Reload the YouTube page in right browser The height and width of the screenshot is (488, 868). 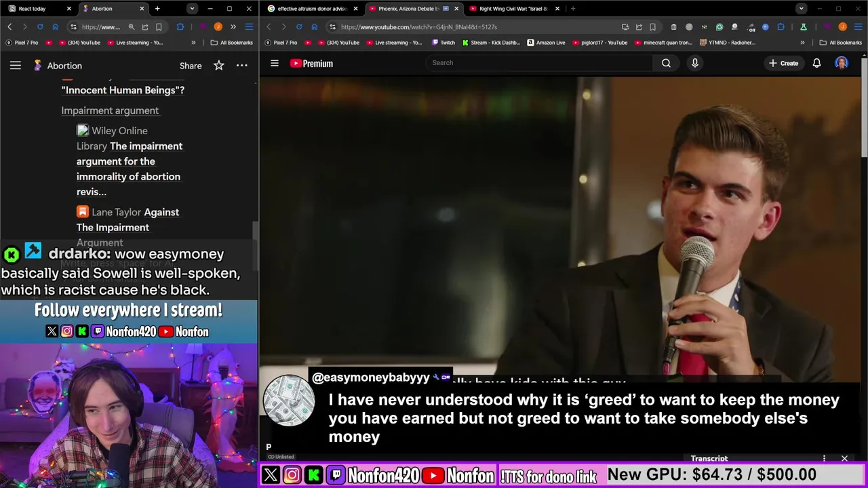(299, 27)
